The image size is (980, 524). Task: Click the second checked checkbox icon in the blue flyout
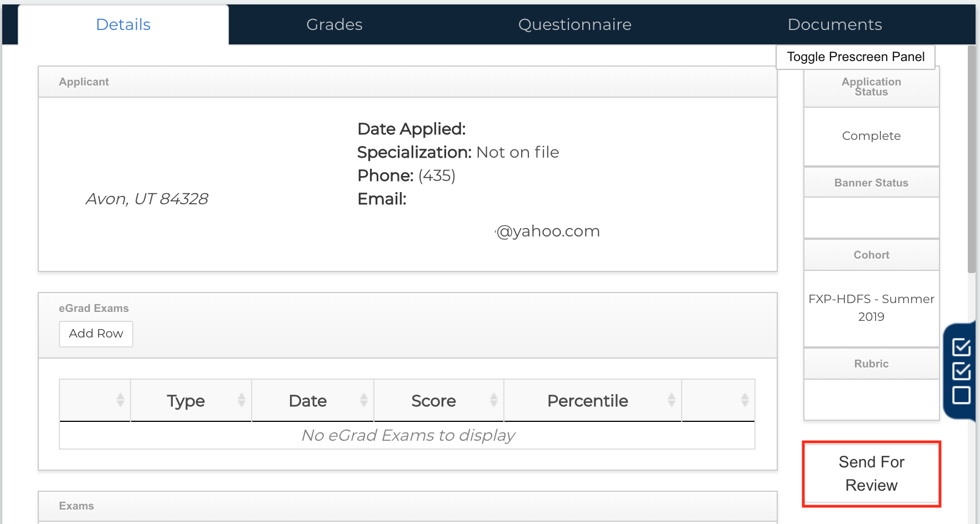pos(962,370)
